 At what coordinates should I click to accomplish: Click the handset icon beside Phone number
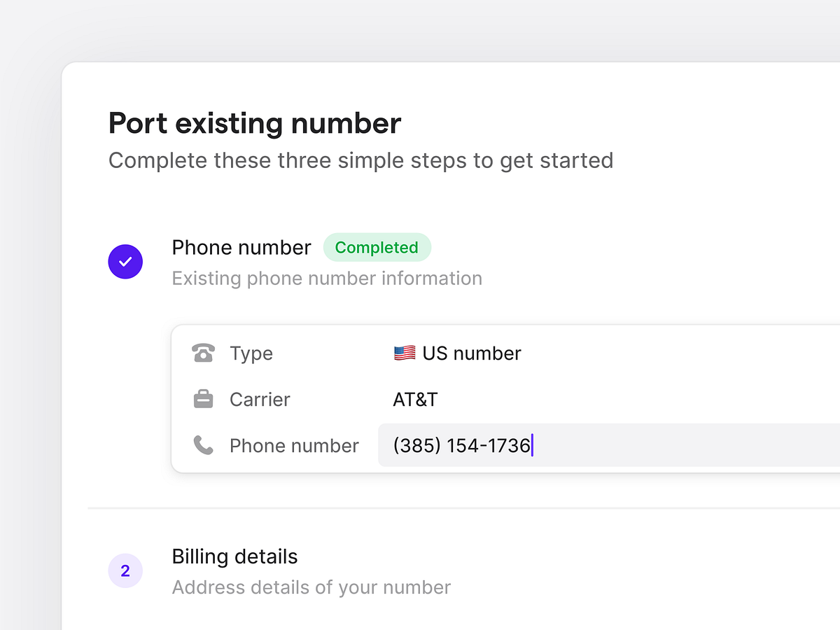pos(202,445)
